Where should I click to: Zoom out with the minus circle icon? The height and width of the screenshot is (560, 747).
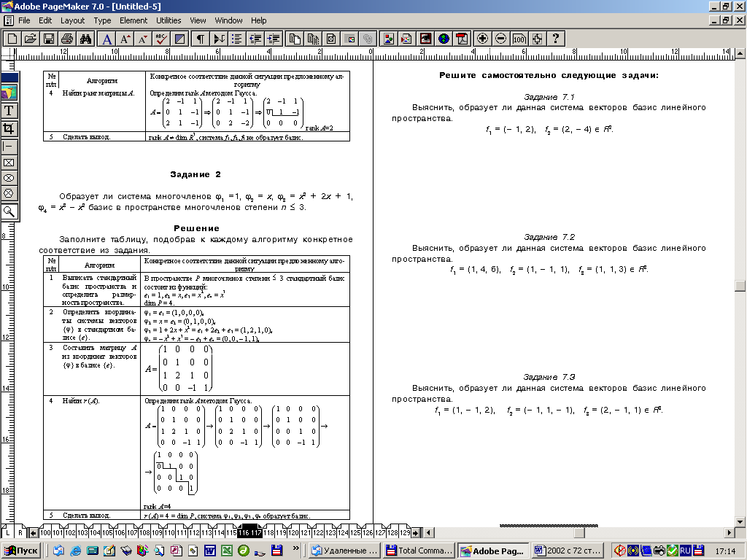(x=500, y=39)
